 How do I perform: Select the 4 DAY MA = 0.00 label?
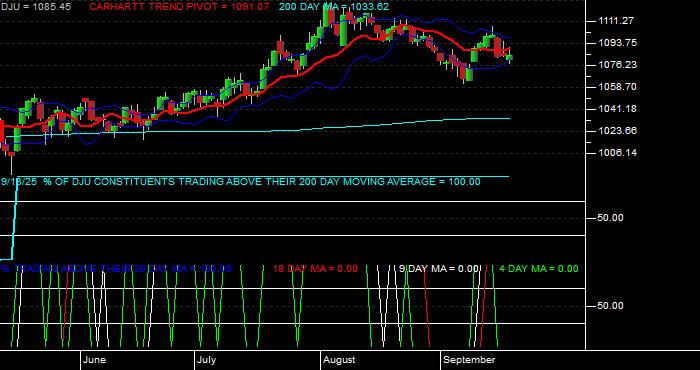[x=538, y=269]
